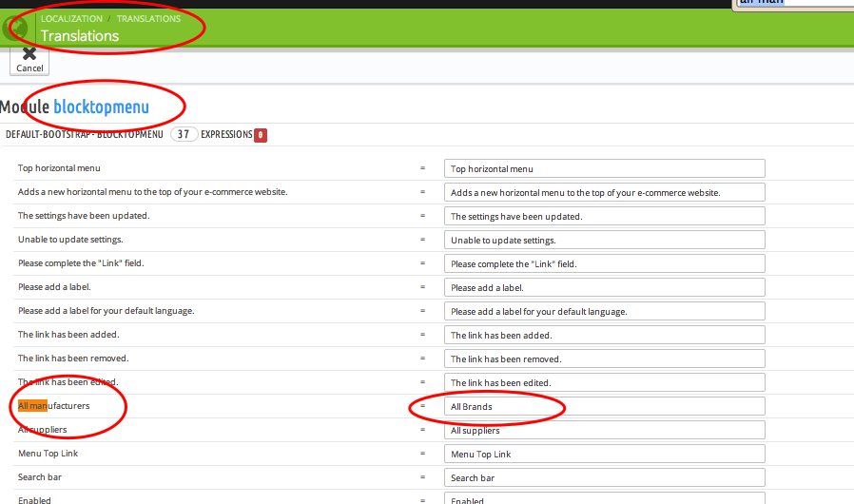The width and height of the screenshot is (854, 504).
Task: Edit the 'All Brands' translation field
Action: click(605, 406)
